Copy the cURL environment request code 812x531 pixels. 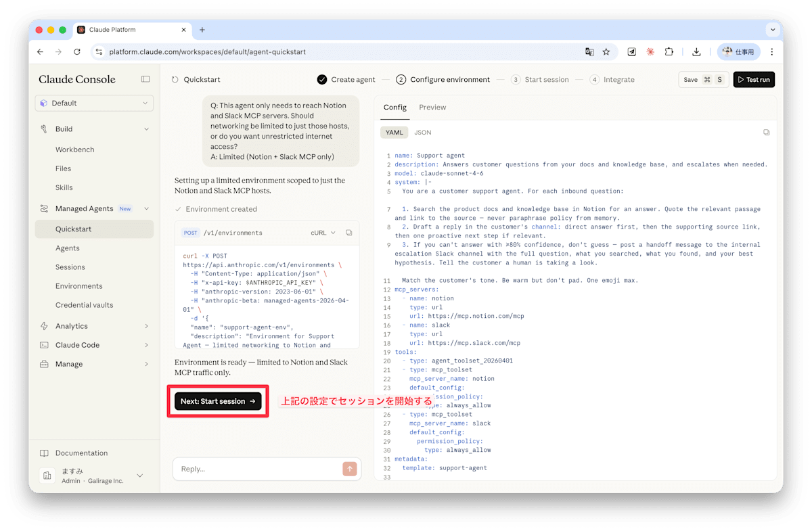[x=349, y=233]
